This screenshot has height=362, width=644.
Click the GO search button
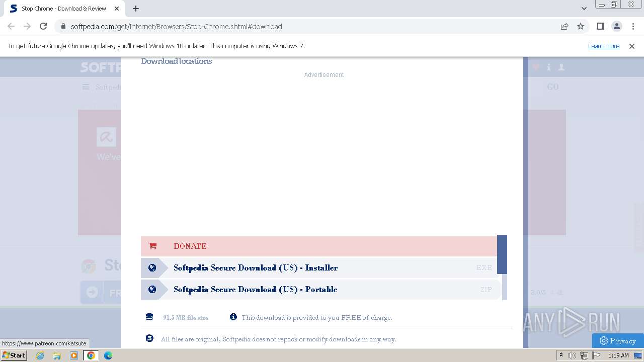click(x=553, y=87)
